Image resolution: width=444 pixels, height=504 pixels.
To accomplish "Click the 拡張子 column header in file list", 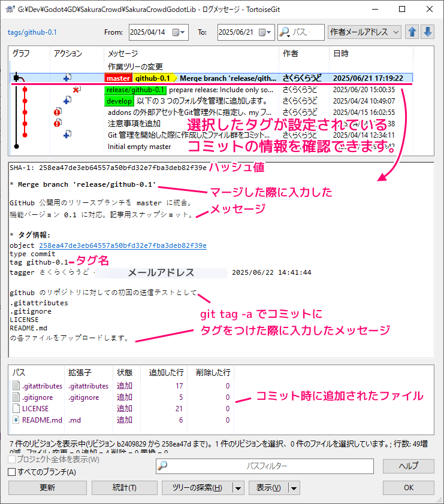I will click(x=79, y=373).
